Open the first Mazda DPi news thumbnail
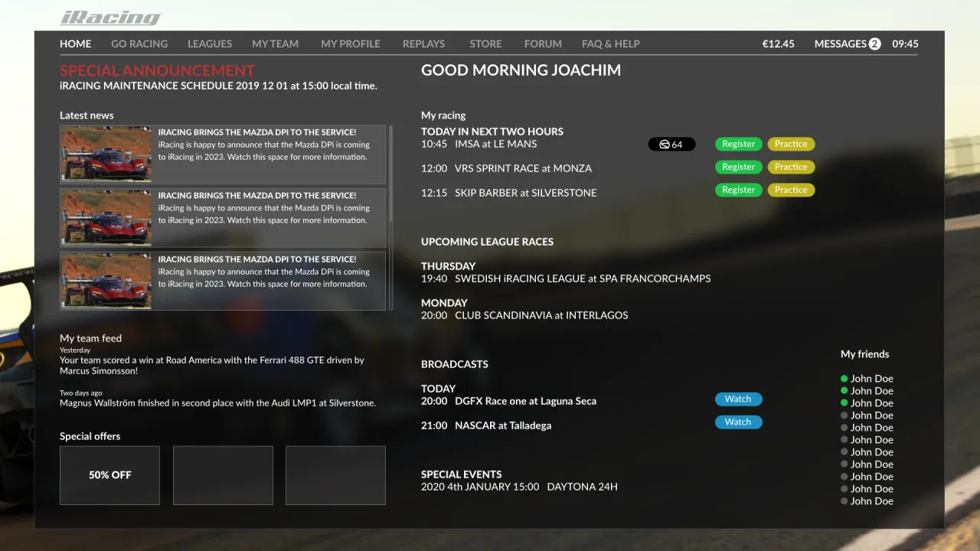980x551 pixels. [106, 154]
